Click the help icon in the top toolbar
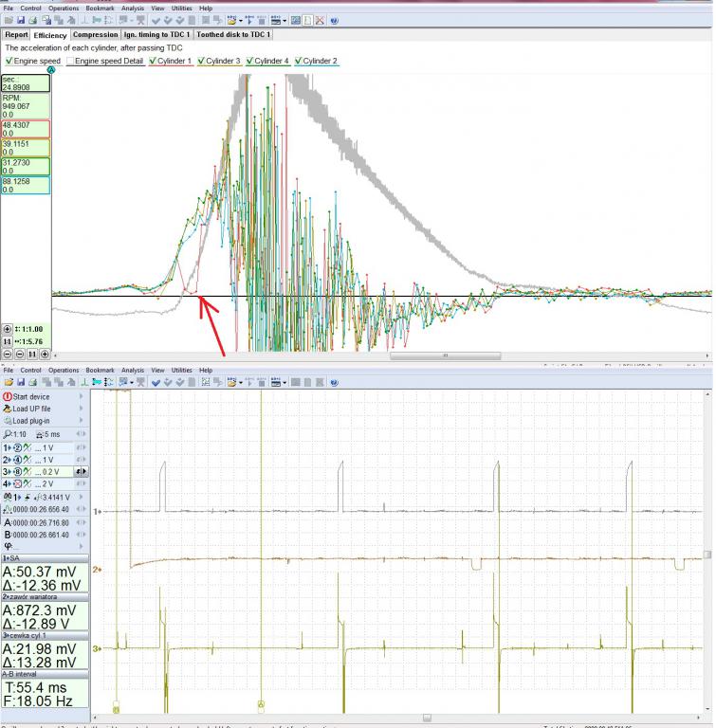 click(334, 20)
